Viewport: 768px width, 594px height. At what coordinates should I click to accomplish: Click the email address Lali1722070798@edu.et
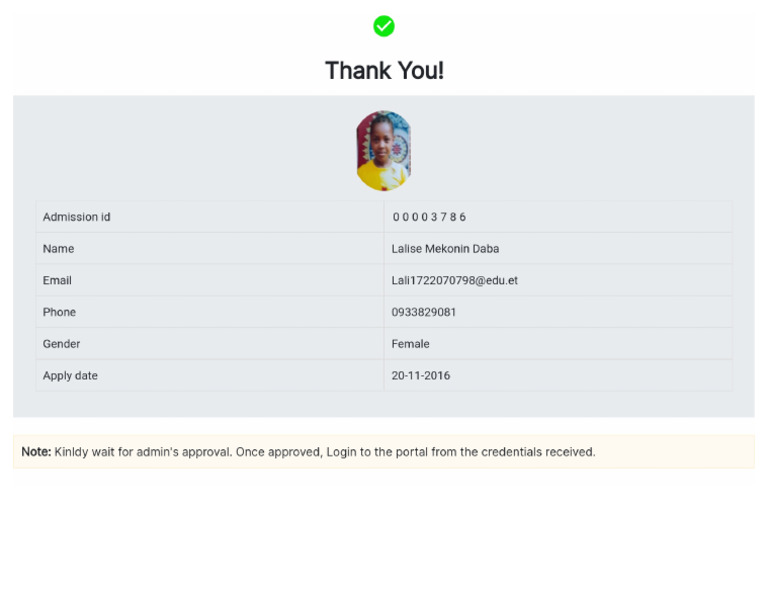[454, 281]
